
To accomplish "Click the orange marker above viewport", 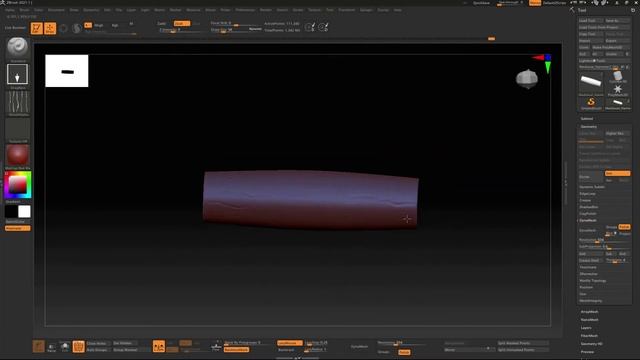I will click(491, 38).
